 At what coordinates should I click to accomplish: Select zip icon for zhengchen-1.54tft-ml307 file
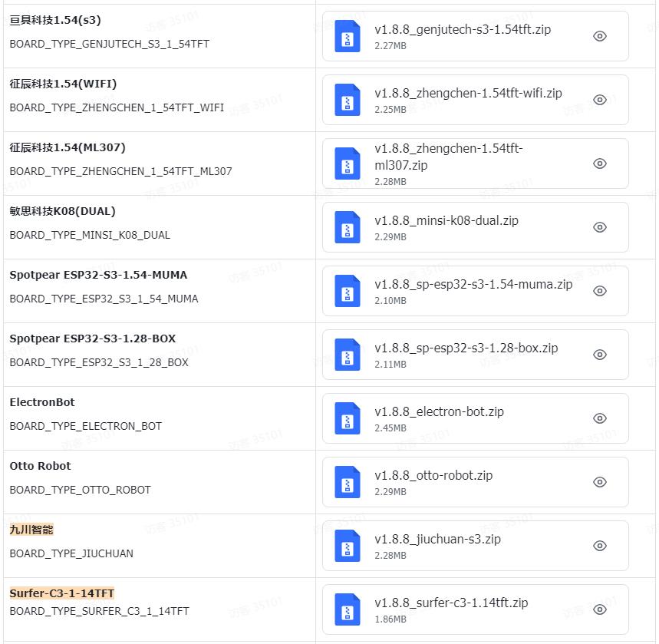pyautogui.click(x=348, y=164)
